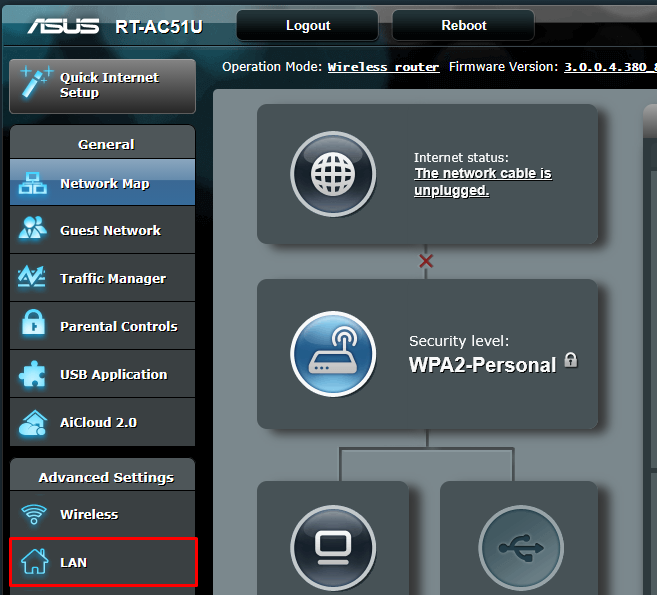657x595 pixels.
Task: Launch Quick Internet Setup
Action: click(102, 86)
